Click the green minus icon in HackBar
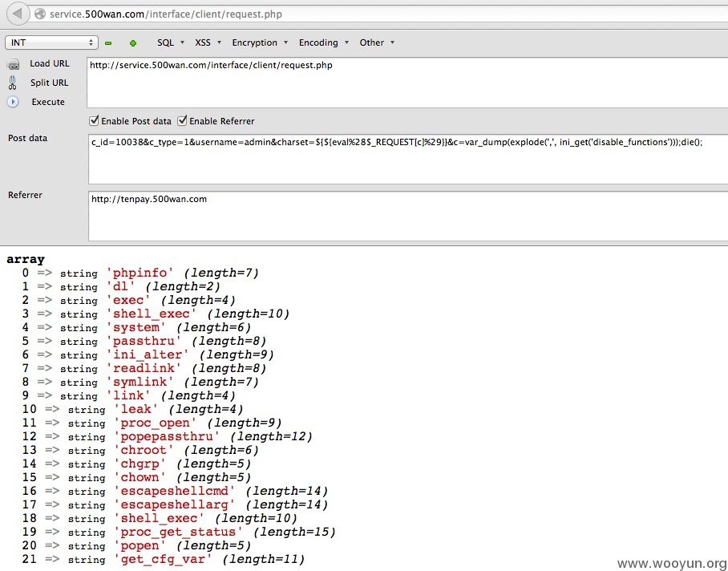The height and width of the screenshot is (571, 728). point(108,43)
